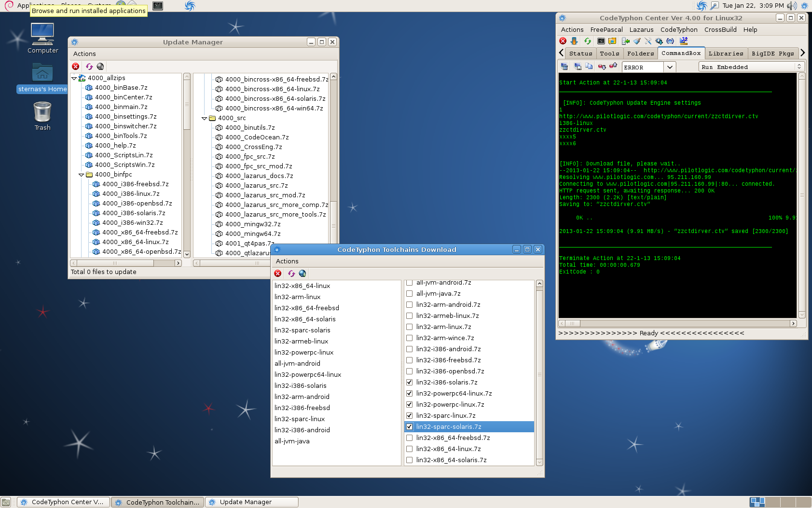Click the blue globe icon in Toolchains Download
Screen dimensions: 812x508
(303, 274)
